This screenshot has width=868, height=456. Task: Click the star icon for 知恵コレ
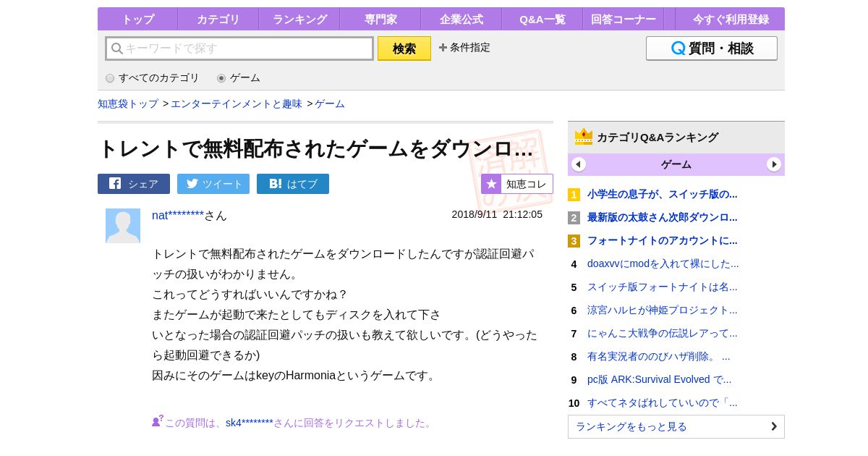tap(491, 184)
